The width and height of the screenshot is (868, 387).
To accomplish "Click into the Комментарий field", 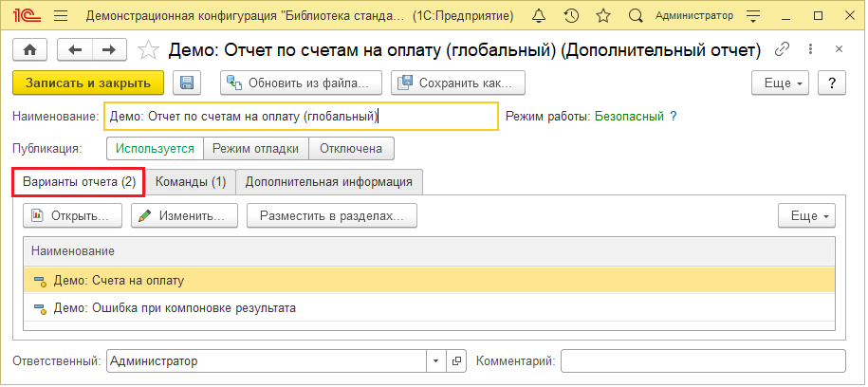I will click(703, 361).
